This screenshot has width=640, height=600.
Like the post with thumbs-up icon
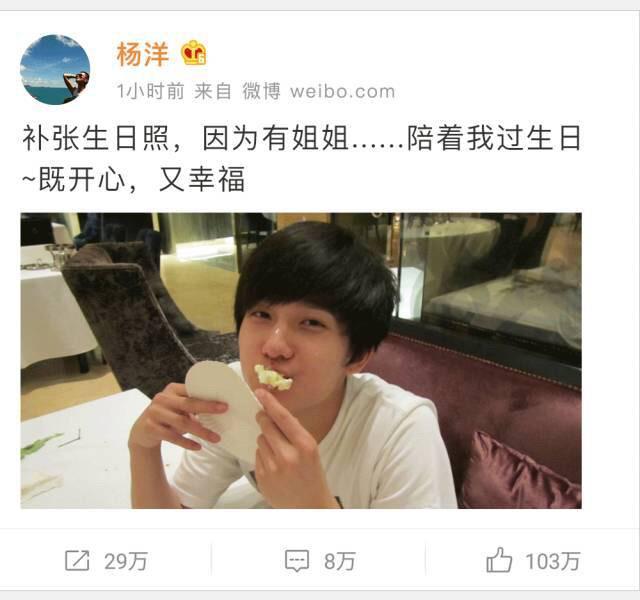coord(499,560)
